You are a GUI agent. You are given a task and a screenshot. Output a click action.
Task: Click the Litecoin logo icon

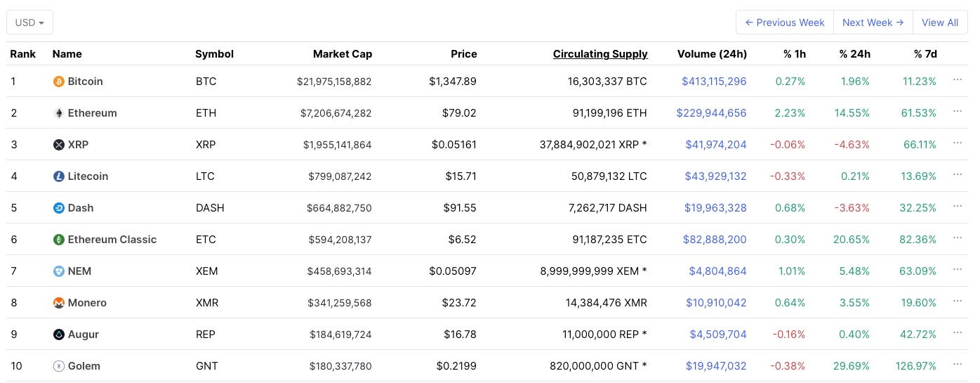pyautogui.click(x=59, y=176)
